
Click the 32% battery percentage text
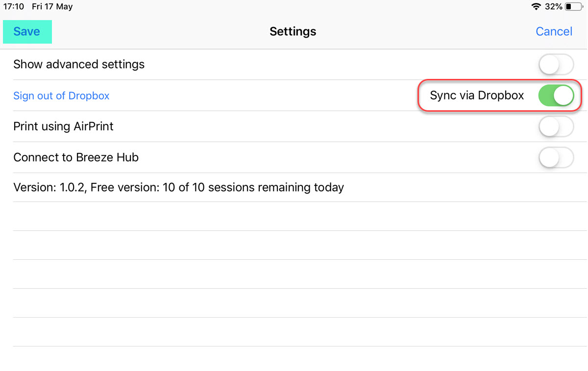(553, 7)
